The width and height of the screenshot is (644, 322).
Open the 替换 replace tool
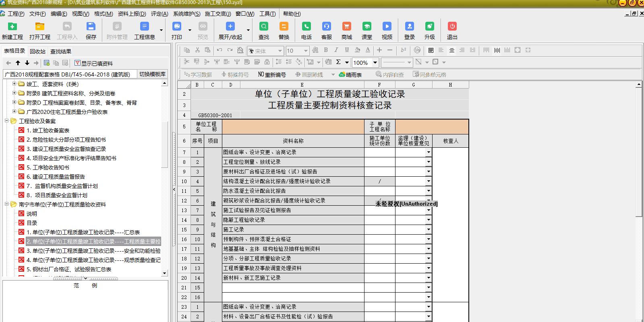point(284,27)
